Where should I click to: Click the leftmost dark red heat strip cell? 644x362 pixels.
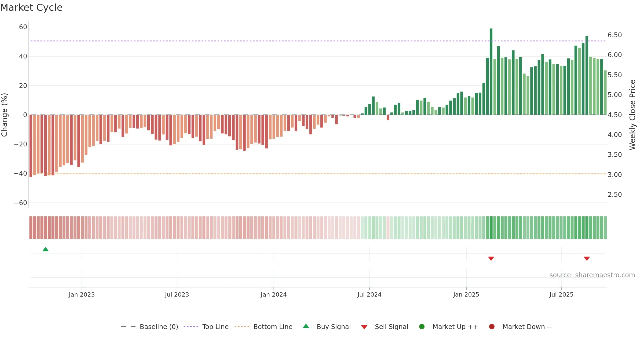pos(31,228)
